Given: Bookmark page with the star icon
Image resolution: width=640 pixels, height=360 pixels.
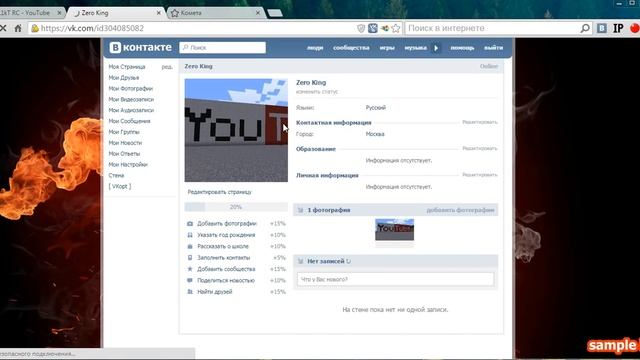Looking at the screenshot, I should point(396,28).
